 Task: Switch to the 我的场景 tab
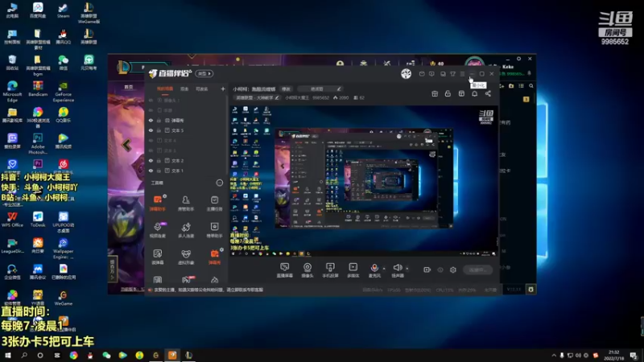pyautogui.click(x=165, y=88)
